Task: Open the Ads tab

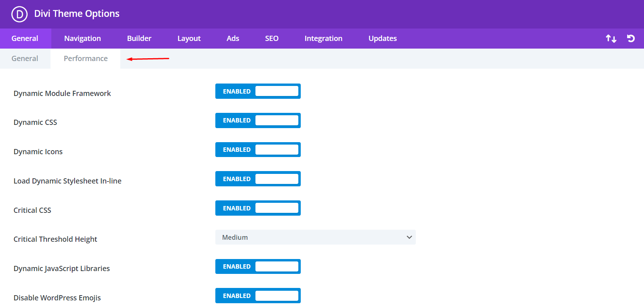Action: [x=233, y=39]
